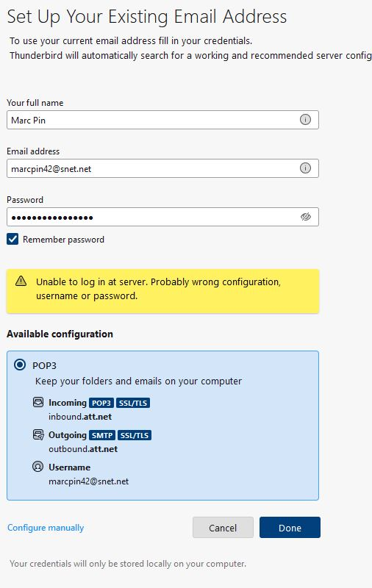Click the SMTP badge next to Outgoing
Screen dimensions: 372x588
point(102,435)
